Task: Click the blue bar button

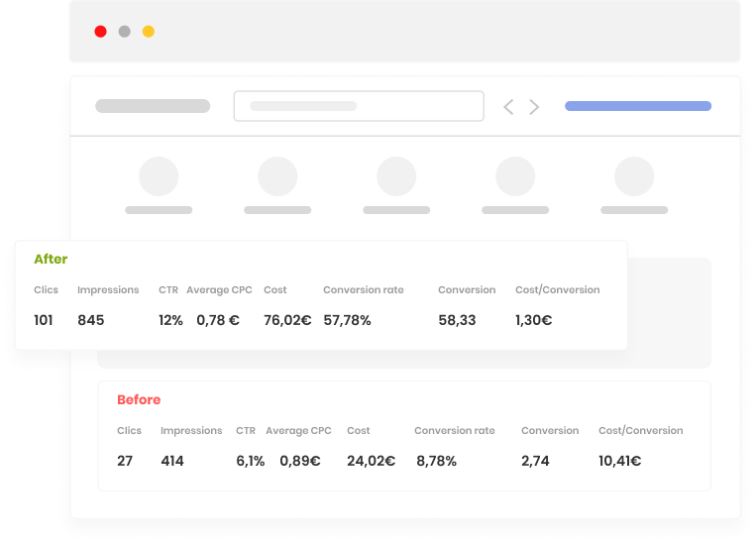Action: (x=638, y=106)
